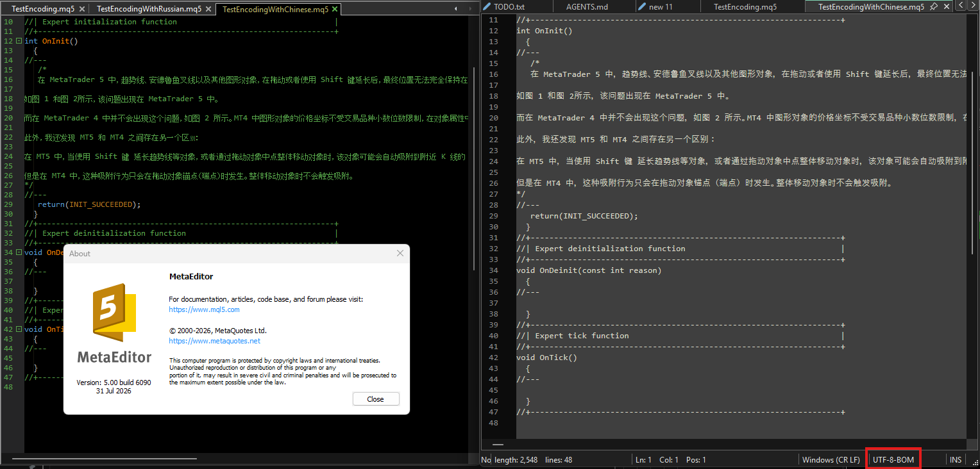Click line number 29 in Notepad++ margin
The height and width of the screenshot is (469, 980).
coord(494,216)
